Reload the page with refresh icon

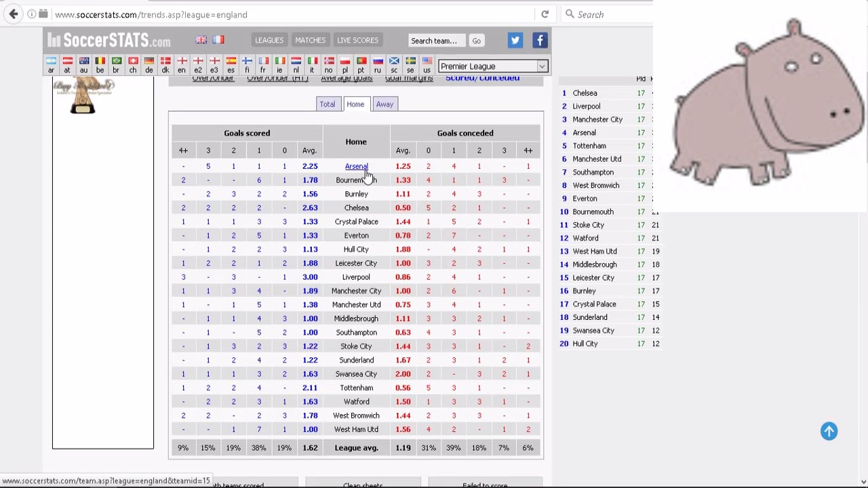[545, 14]
